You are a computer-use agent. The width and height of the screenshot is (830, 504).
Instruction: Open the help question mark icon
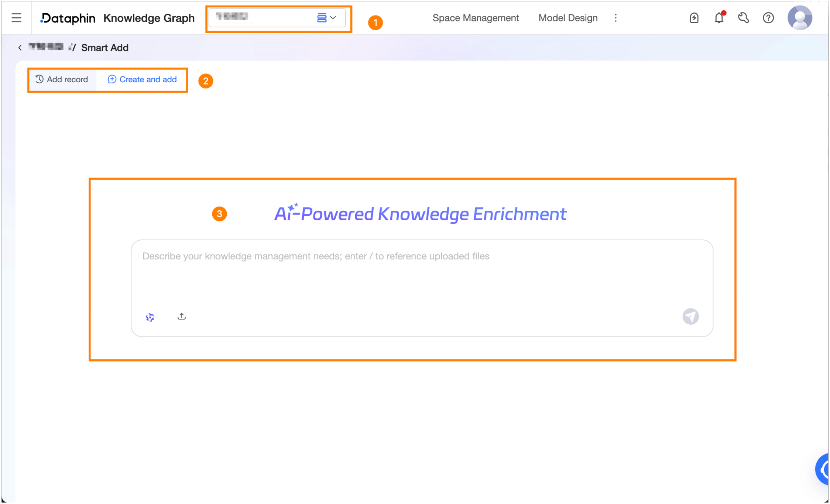pos(768,18)
